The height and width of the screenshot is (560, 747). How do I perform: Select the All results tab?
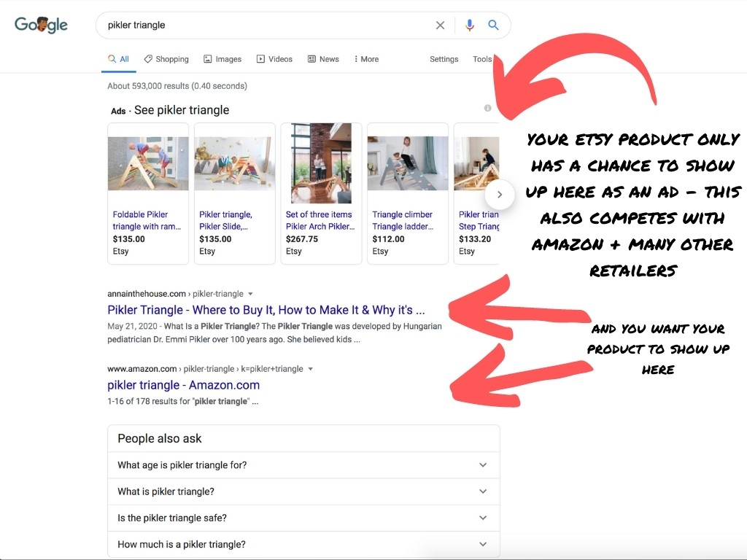tap(119, 59)
